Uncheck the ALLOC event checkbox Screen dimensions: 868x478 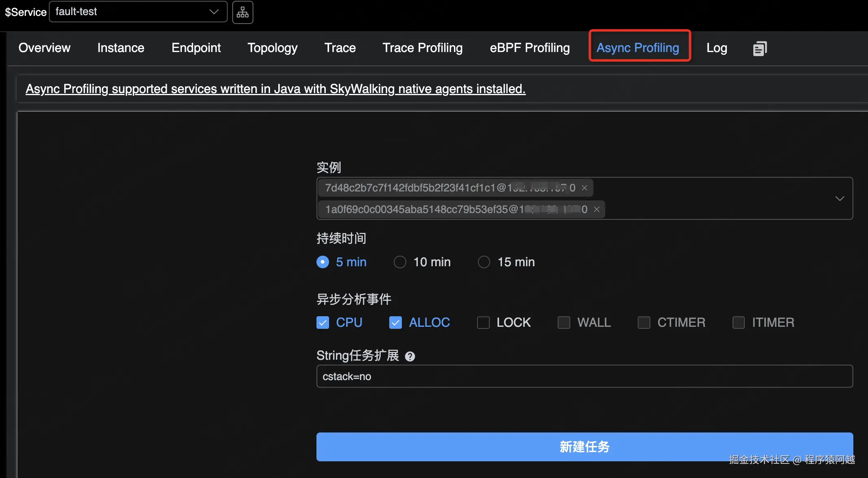(395, 322)
